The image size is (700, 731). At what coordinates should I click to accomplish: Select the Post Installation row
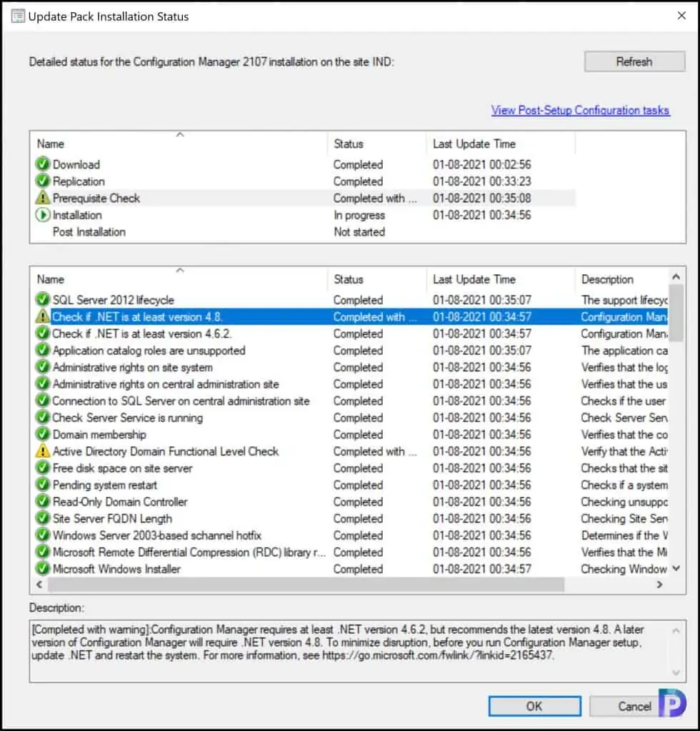click(x=304, y=231)
